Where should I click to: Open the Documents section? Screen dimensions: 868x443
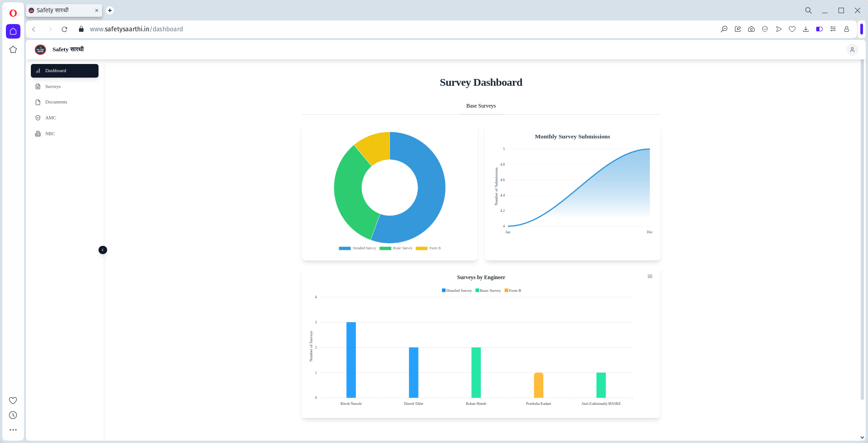(x=56, y=102)
